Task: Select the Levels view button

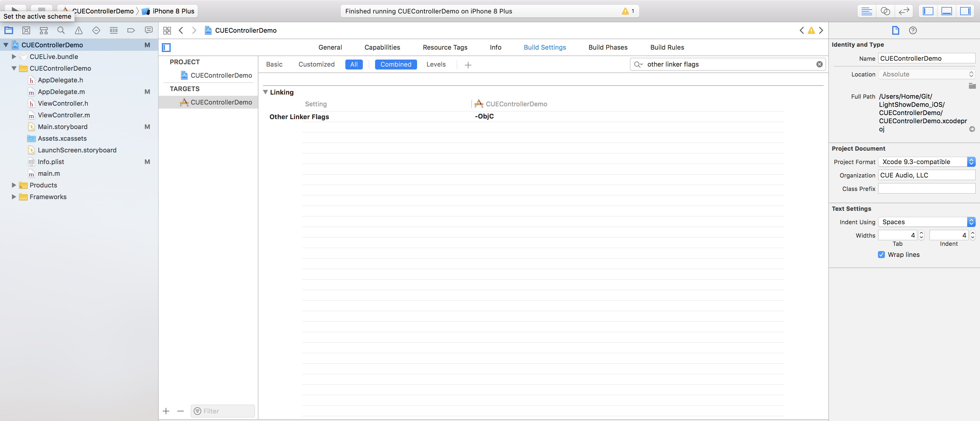Action: pyautogui.click(x=435, y=64)
